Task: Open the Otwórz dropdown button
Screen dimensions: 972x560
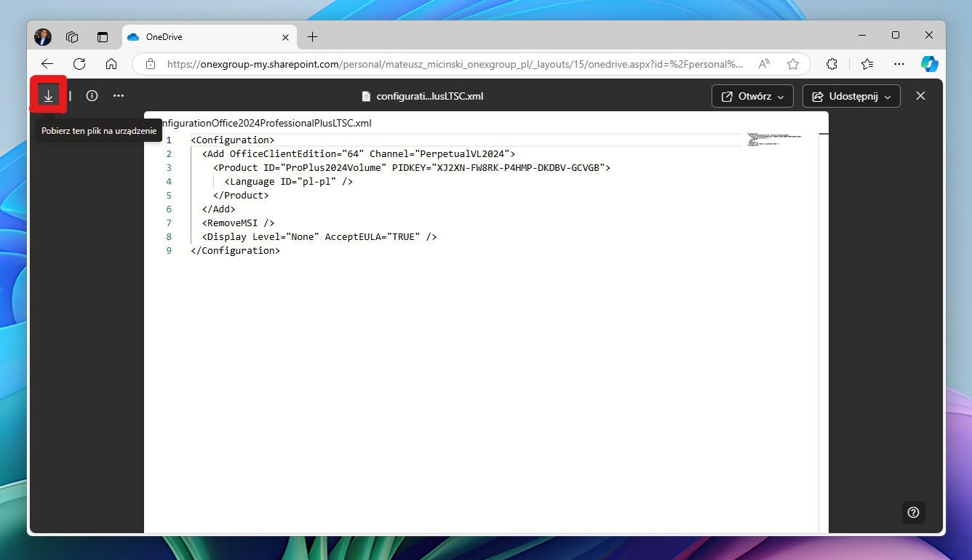Action: (752, 96)
